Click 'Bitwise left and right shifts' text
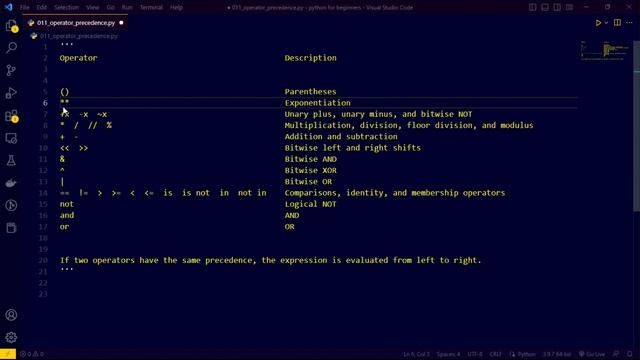This screenshot has width=640, height=360. pyautogui.click(x=352, y=148)
